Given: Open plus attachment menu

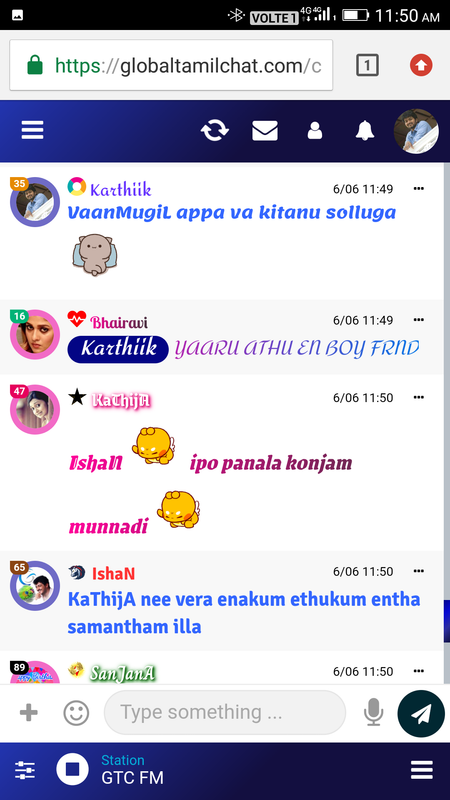Looking at the screenshot, I should 29,713.
